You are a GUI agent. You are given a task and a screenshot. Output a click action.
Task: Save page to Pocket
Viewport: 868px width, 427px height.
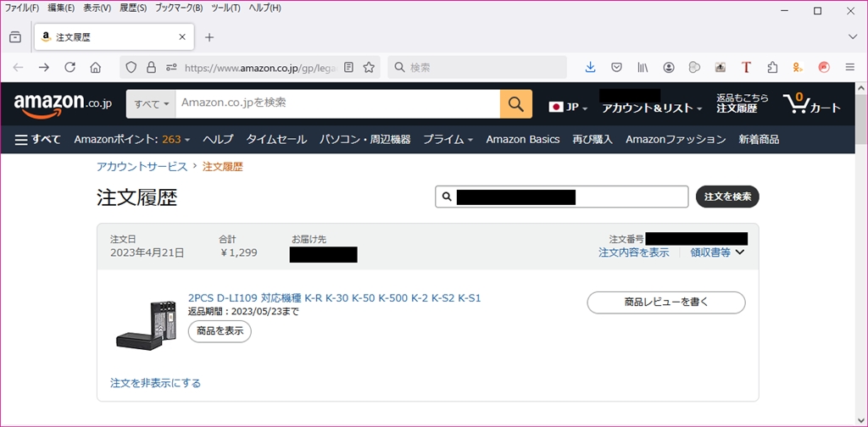(x=616, y=68)
